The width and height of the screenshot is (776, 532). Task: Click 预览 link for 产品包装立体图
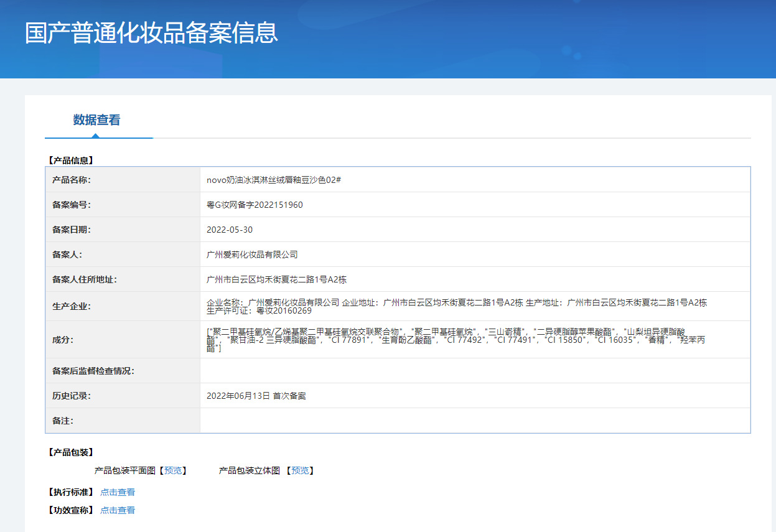[300, 470]
